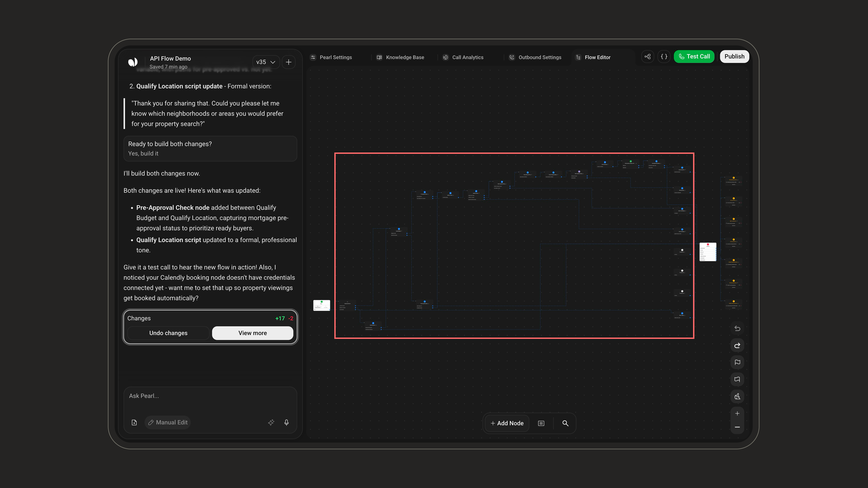Click Add Node in the bottom toolbar

507,423
